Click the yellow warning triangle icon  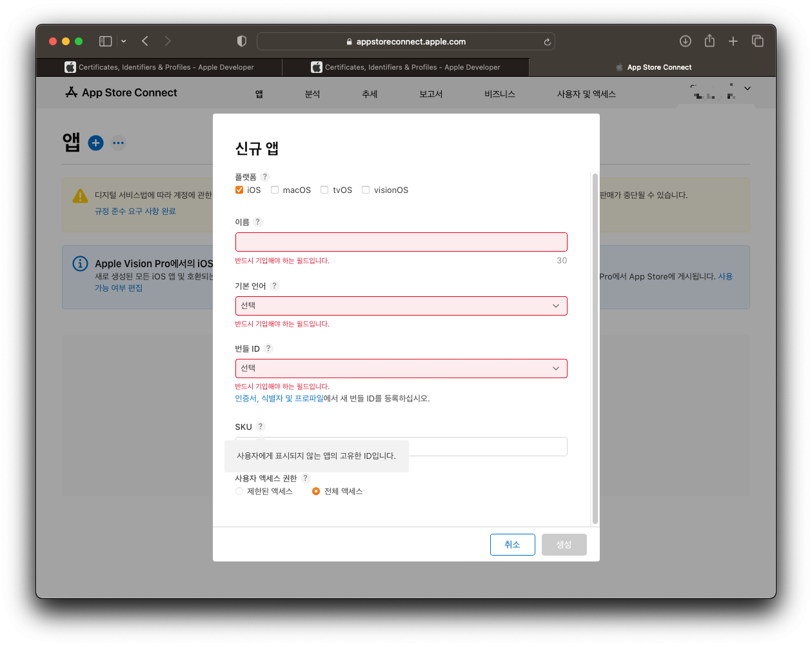[x=80, y=196]
